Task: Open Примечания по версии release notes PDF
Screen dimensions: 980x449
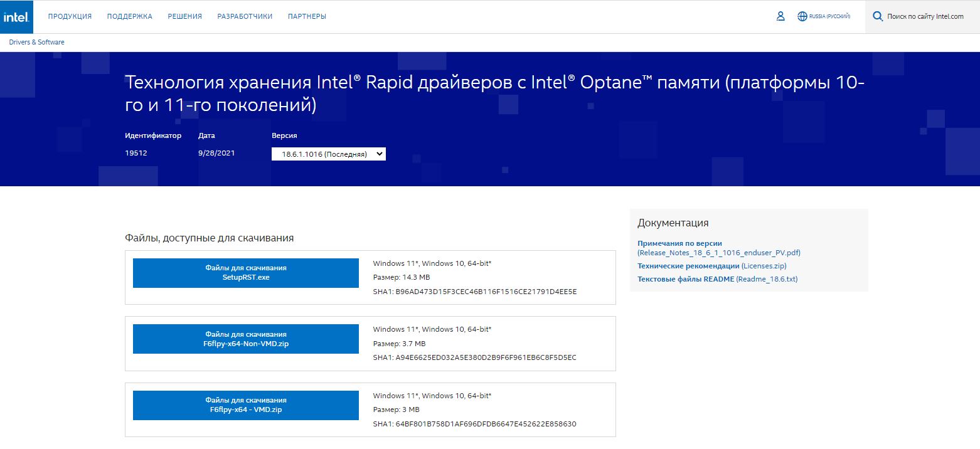Action: pos(719,248)
